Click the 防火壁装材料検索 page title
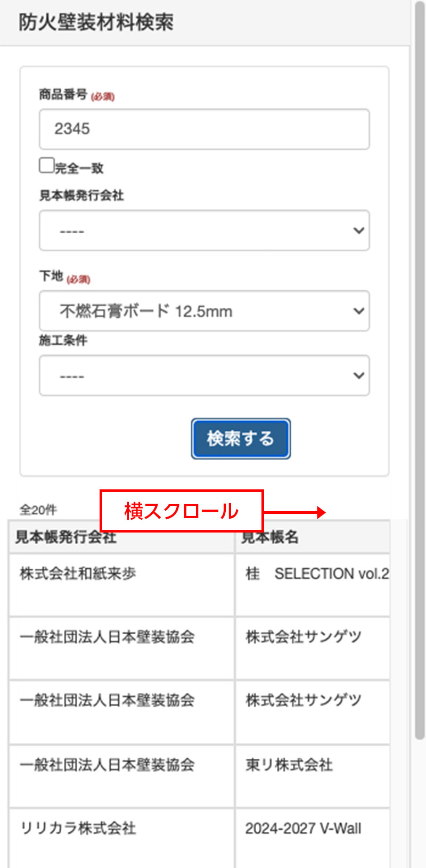This screenshot has width=426, height=868. click(x=96, y=22)
